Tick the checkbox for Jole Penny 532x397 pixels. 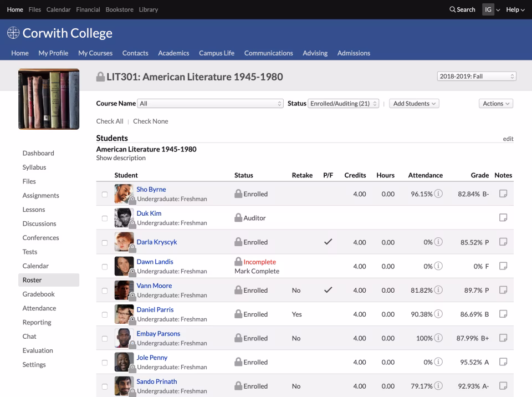coord(105,363)
